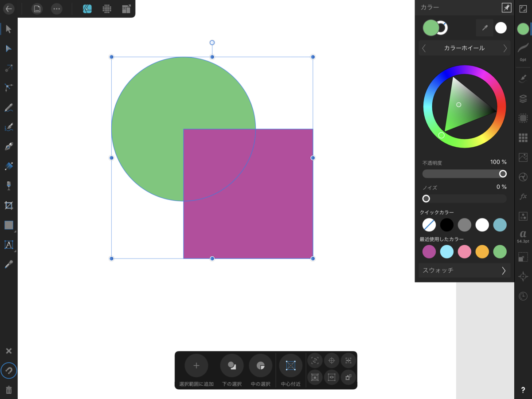The height and width of the screenshot is (399, 532).
Task: Go back using the arrow button
Action: click(8, 8)
